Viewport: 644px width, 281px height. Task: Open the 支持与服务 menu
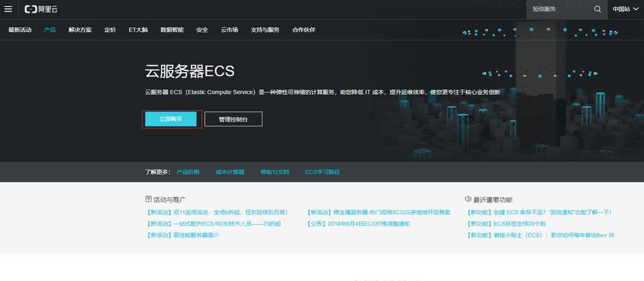[x=265, y=30]
